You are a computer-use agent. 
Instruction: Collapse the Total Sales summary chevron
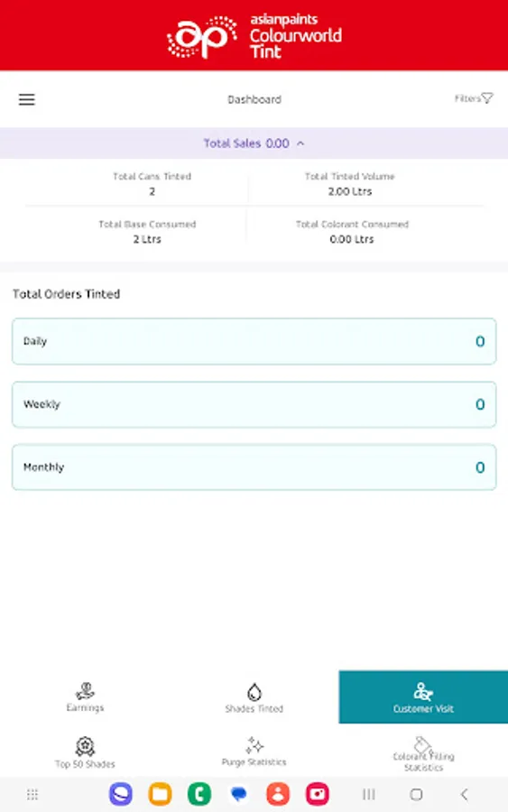pos(300,143)
